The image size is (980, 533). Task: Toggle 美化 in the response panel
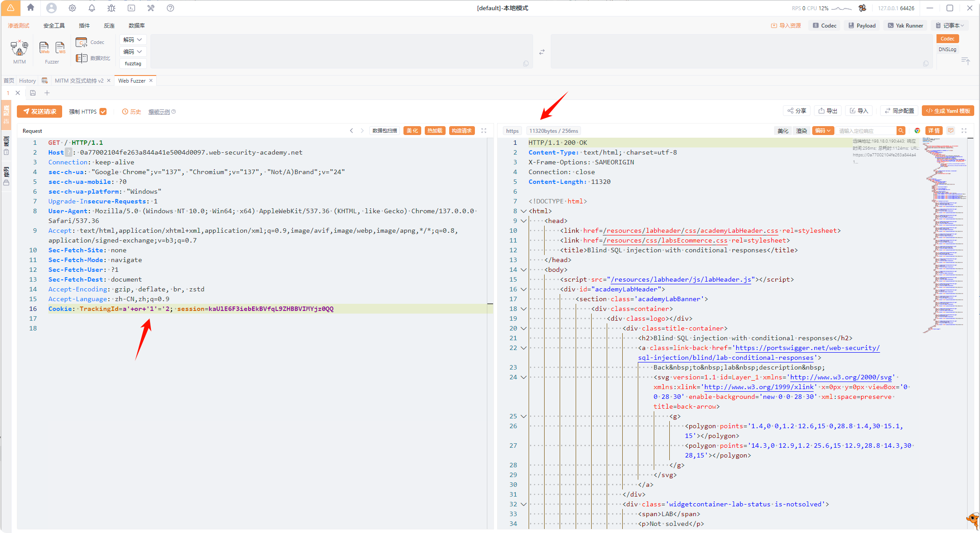click(x=783, y=131)
